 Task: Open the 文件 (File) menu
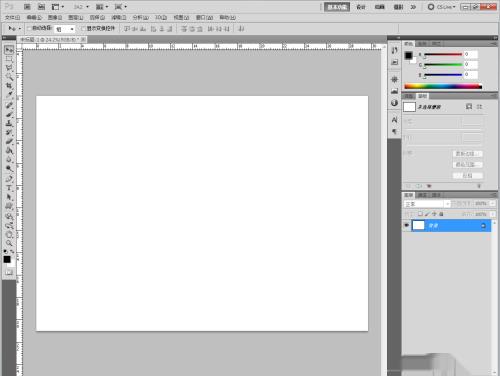click(x=12, y=17)
